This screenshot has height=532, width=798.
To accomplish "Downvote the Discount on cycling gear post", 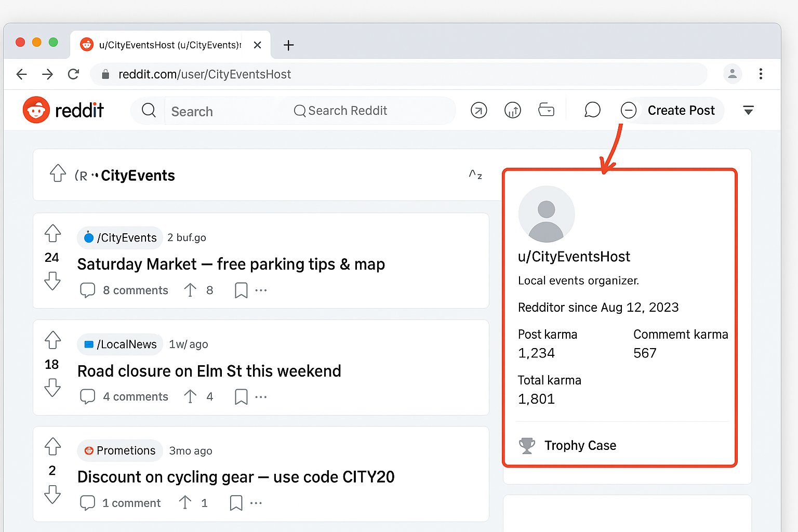I will [x=52, y=494].
